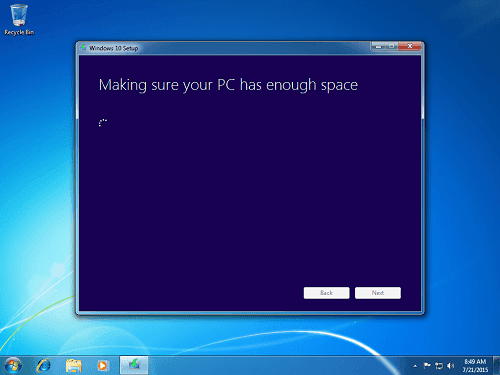This screenshot has width=500, height=375.
Task: Open the Action Center flag icon
Action: click(427, 366)
